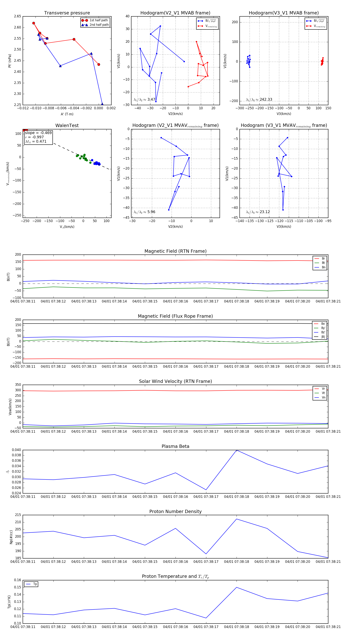Click the topmost red data point in Transverse pressure
Screen dimensions: 351x644
(34, 23)
